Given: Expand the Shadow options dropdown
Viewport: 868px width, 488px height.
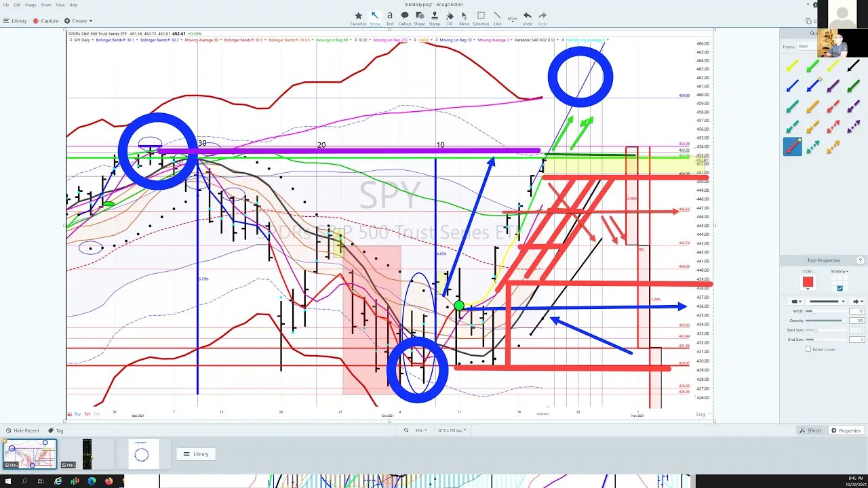Looking at the screenshot, I should [840, 271].
